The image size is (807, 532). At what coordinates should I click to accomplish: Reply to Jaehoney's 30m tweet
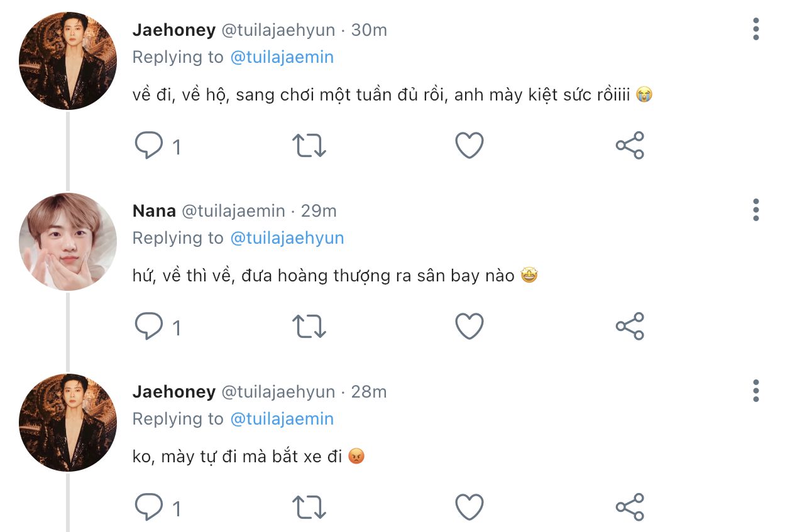pos(150,146)
